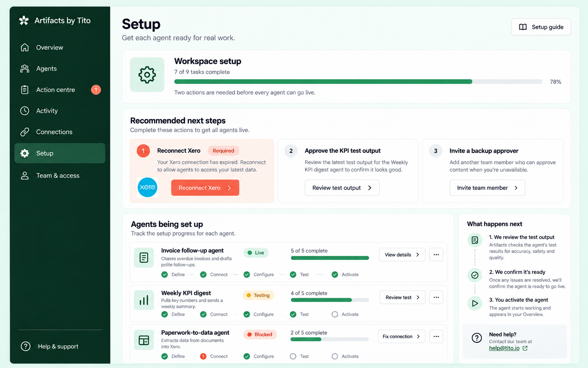Navigate to Activity

[x=60, y=111]
